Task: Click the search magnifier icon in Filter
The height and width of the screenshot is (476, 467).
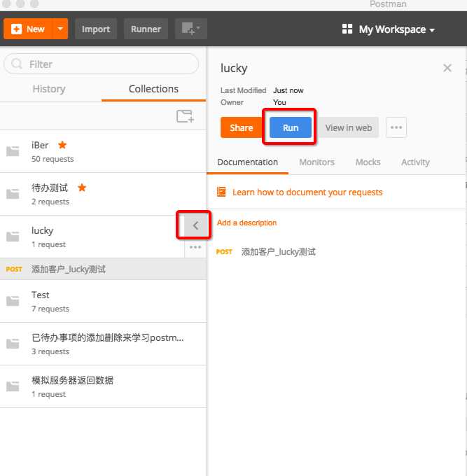Action: (16, 64)
